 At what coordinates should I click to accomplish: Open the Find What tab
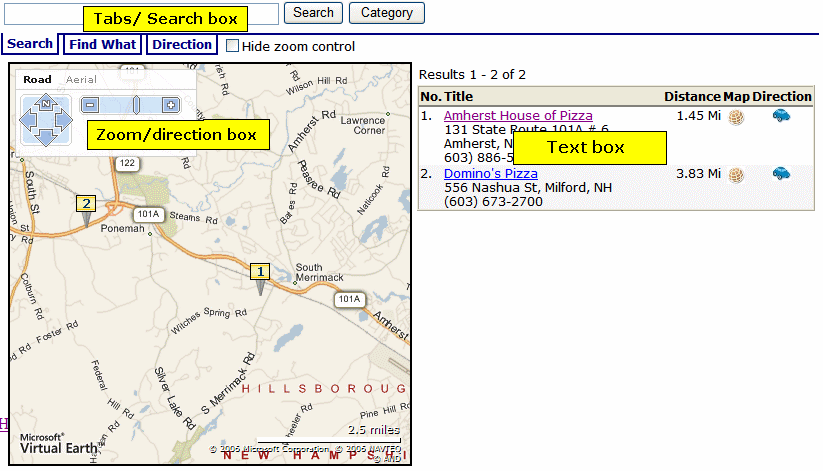[102, 44]
